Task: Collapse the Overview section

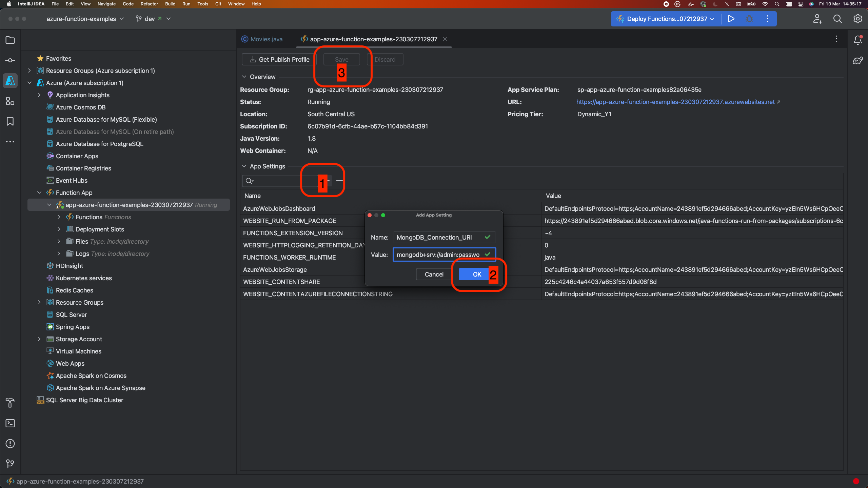Action: (x=244, y=77)
